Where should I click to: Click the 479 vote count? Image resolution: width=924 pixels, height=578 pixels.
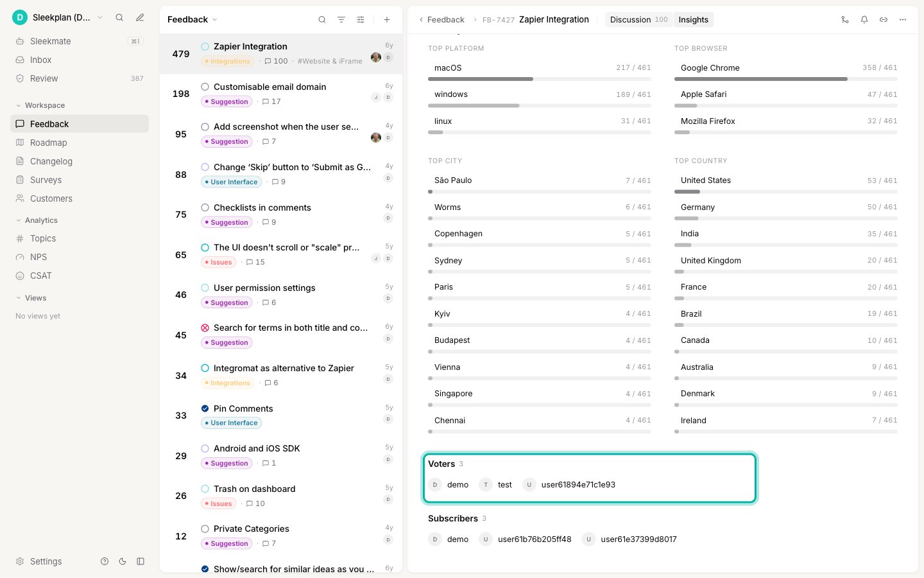[x=181, y=54]
